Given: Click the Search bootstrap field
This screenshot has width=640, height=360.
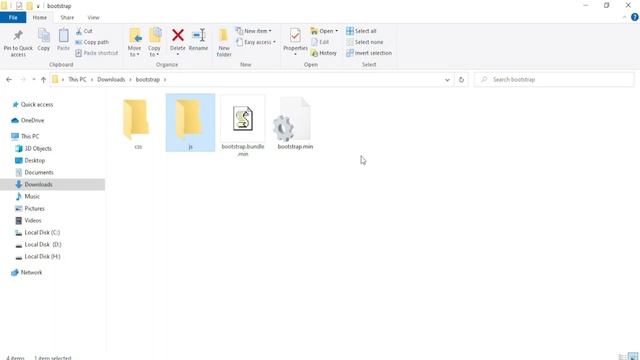Looking at the screenshot, I should 554,80.
